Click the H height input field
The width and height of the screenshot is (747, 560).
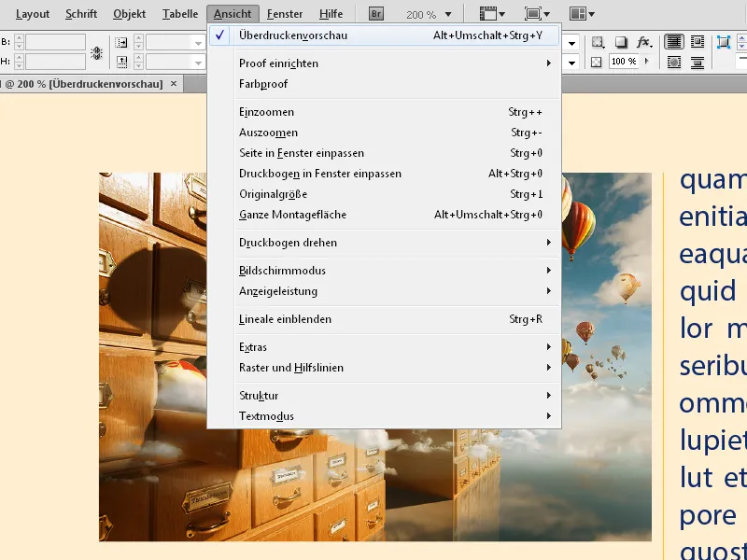(55, 62)
